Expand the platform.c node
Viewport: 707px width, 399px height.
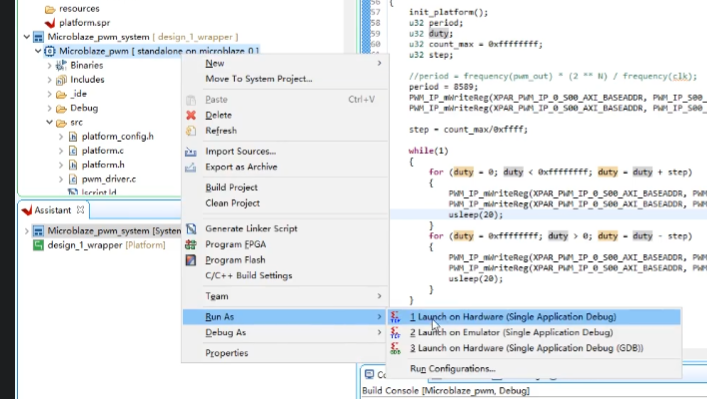[x=61, y=151]
